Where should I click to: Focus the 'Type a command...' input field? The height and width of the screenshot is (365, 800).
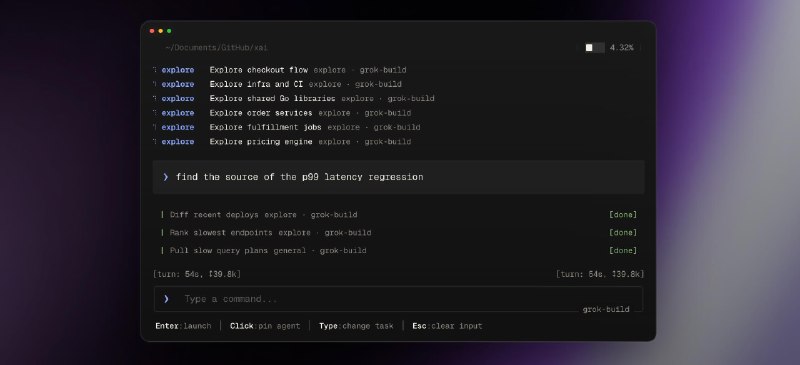398,299
